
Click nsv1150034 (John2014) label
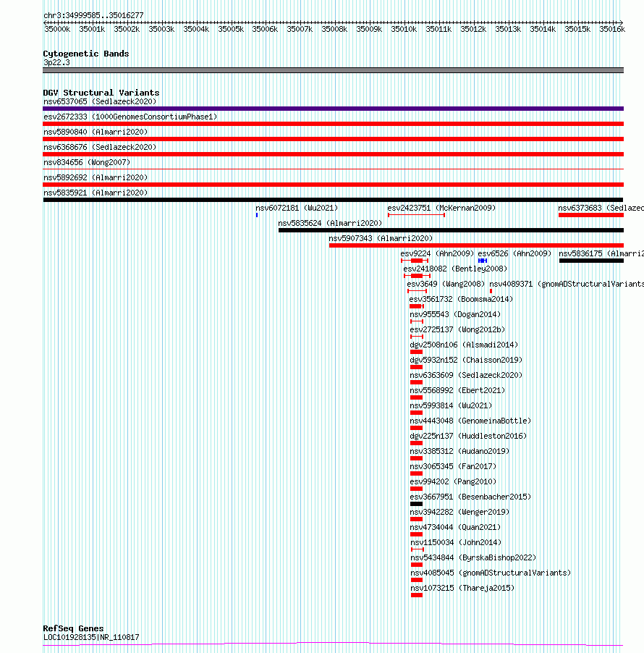point(456,543)
